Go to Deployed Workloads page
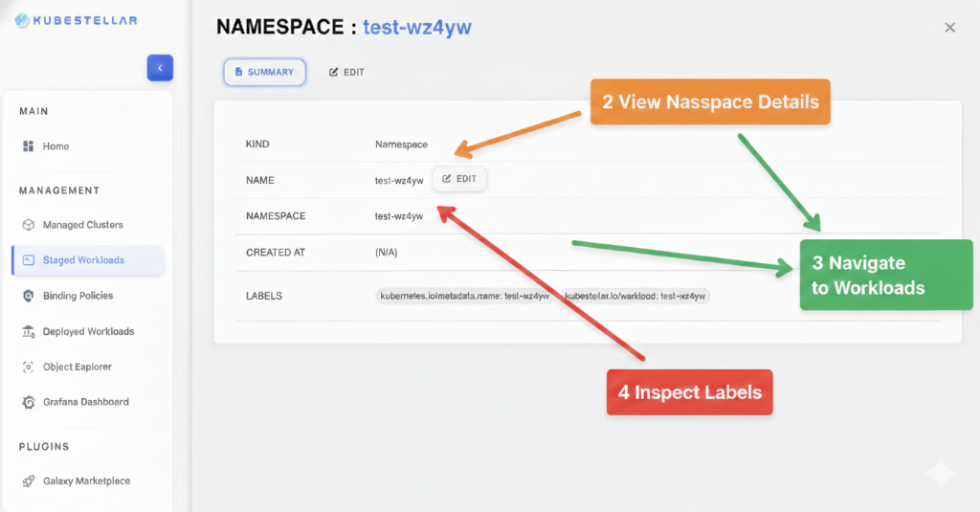Screen dimensions: 980x512 click(x=88, y=331)
